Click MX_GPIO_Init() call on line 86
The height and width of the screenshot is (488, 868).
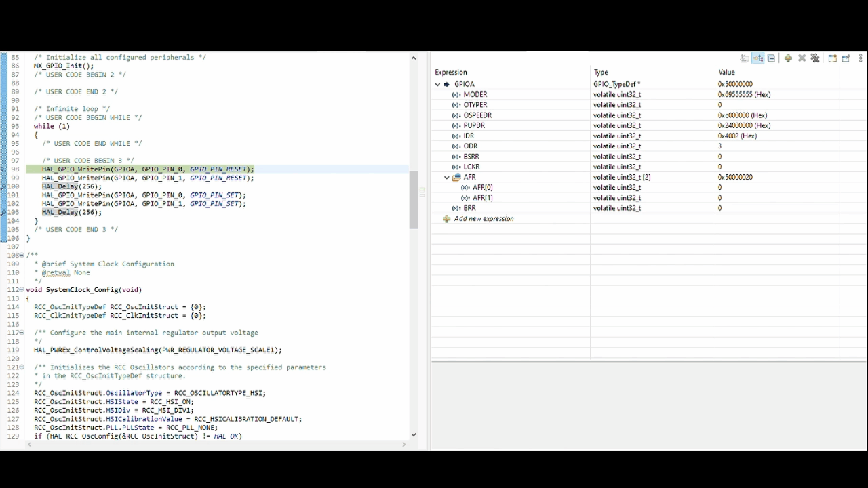pyautogui.click(x=64, y=66)
